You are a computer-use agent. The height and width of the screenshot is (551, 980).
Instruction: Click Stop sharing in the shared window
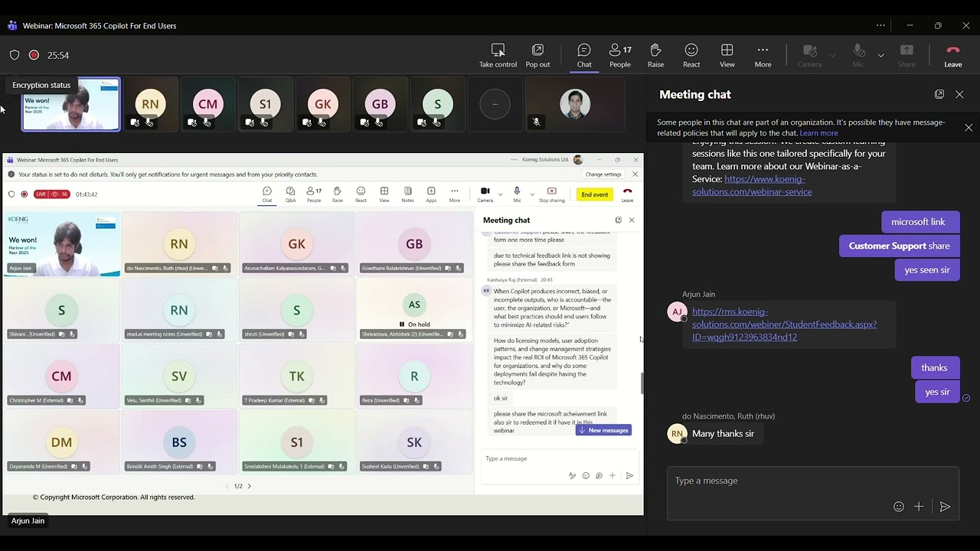(551, 194)
